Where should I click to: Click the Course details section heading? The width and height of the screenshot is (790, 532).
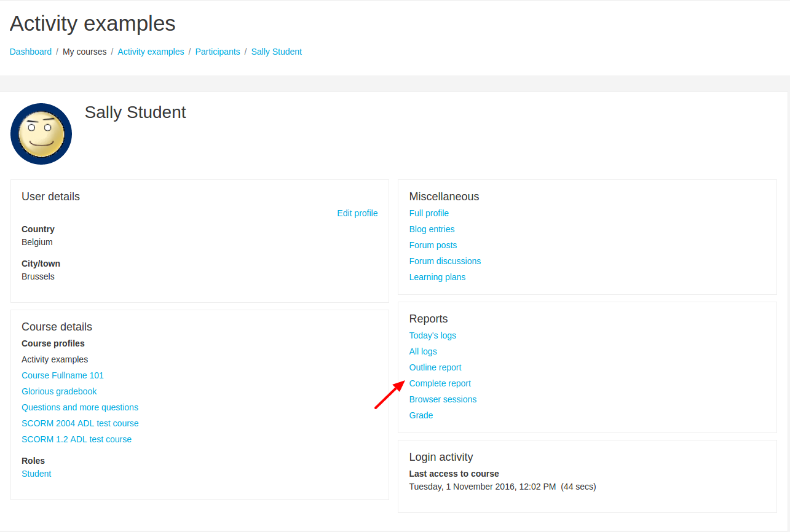[57, 327]
